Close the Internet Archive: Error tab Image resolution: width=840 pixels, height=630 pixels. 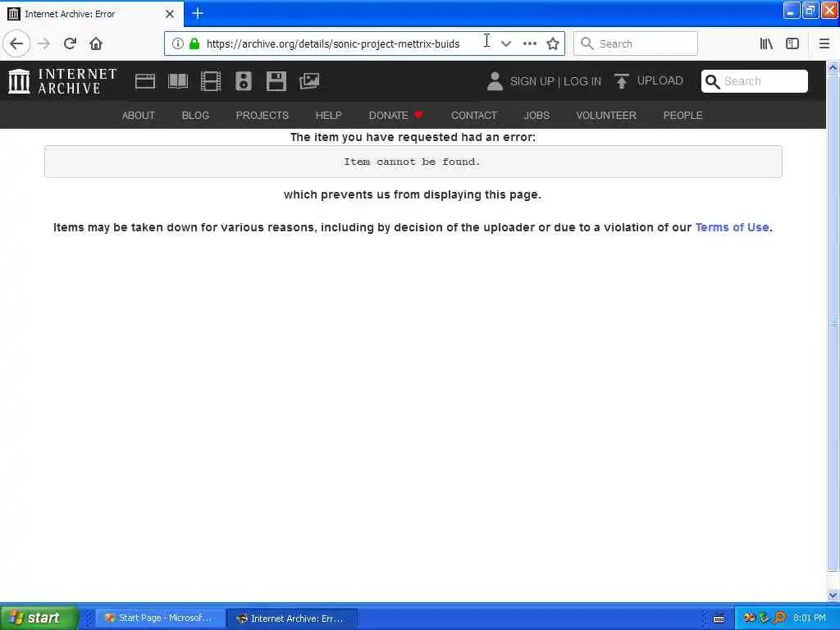point(170,14)
